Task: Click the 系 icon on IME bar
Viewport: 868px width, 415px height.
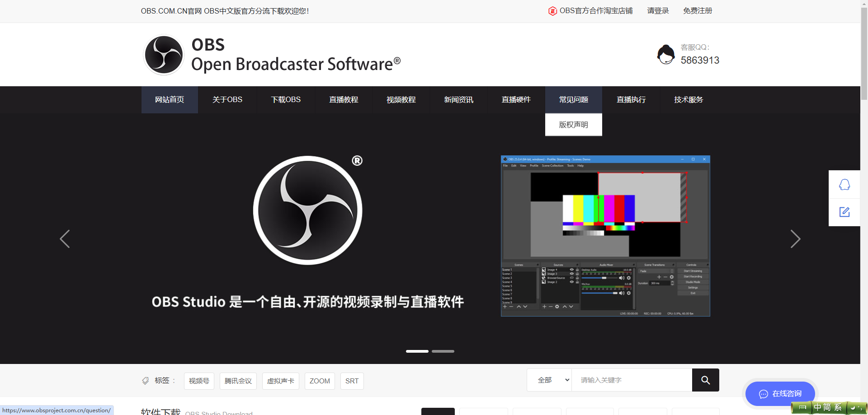Action: tap(838, 408)
